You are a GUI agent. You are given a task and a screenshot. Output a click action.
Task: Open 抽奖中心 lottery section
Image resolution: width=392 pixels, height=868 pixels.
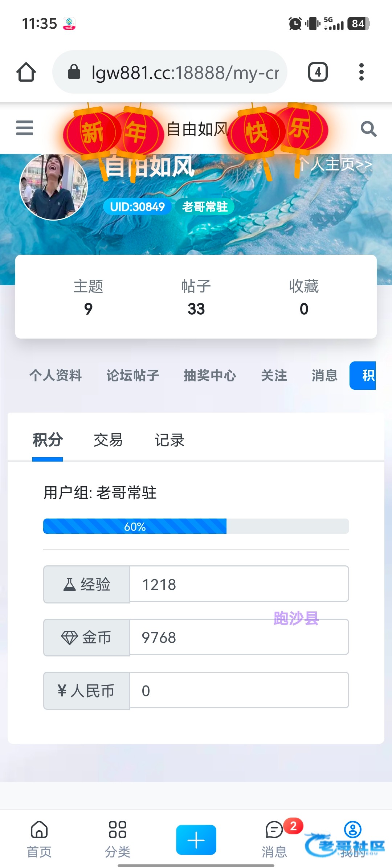(210, 376)
